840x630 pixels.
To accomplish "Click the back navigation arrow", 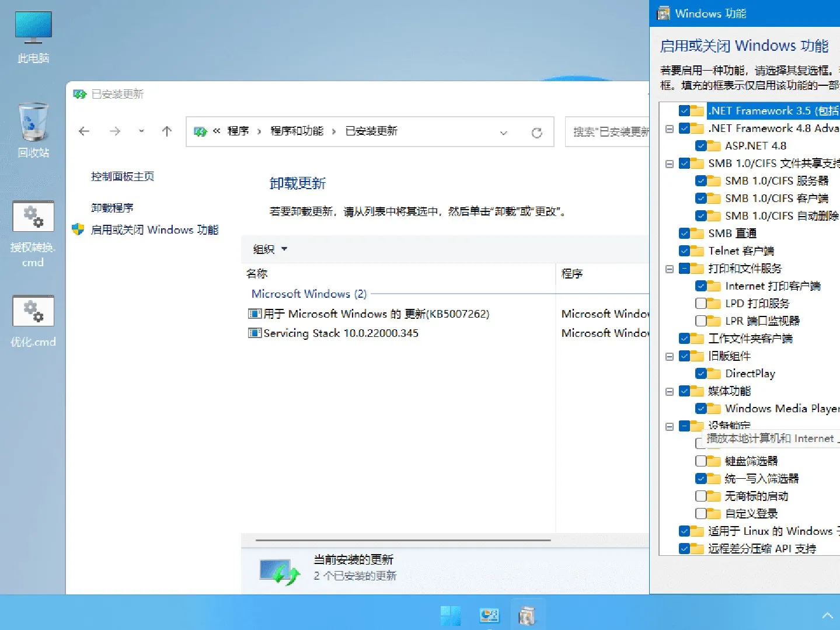I will pyautogui.click(x=83, y=131).
